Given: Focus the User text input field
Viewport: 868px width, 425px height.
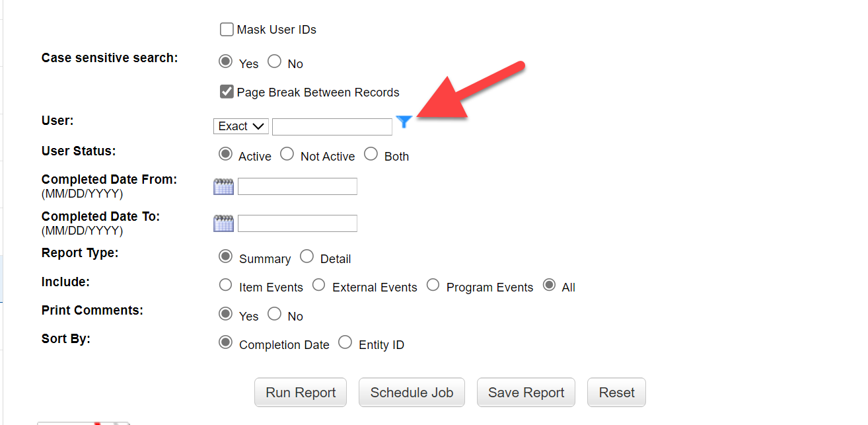Looking at the screenshot, I should click(332, 126).
